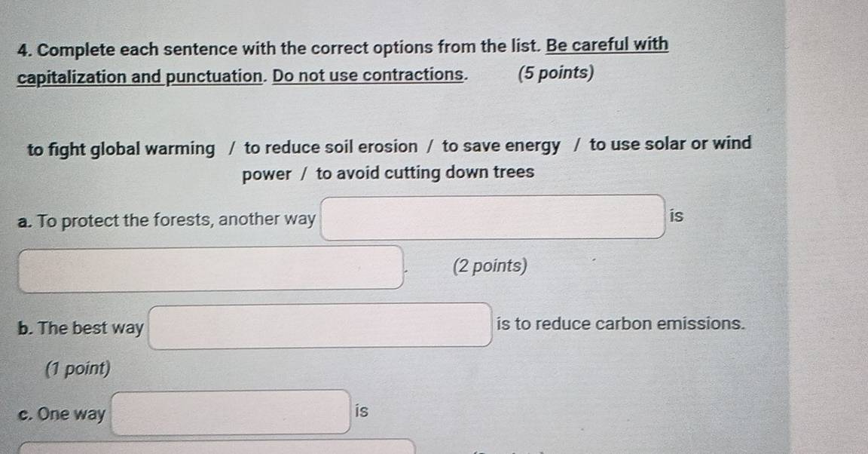Image resolution: width=868 pixels, height=454 pixels.
Task: Select the option 'to avoid cutting down trees'
Action: click(x=426, y=174)
